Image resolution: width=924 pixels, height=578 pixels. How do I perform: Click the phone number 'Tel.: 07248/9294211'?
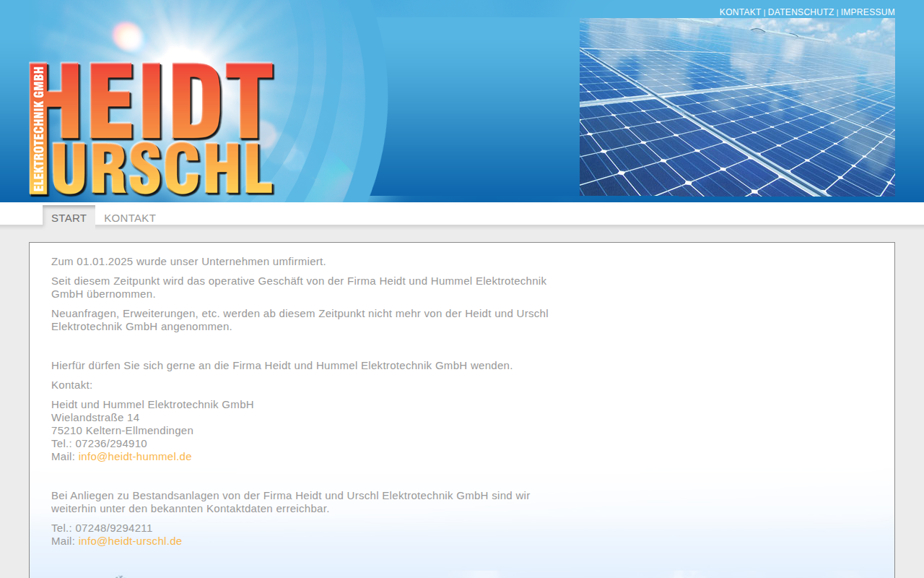tap(102, 528)
